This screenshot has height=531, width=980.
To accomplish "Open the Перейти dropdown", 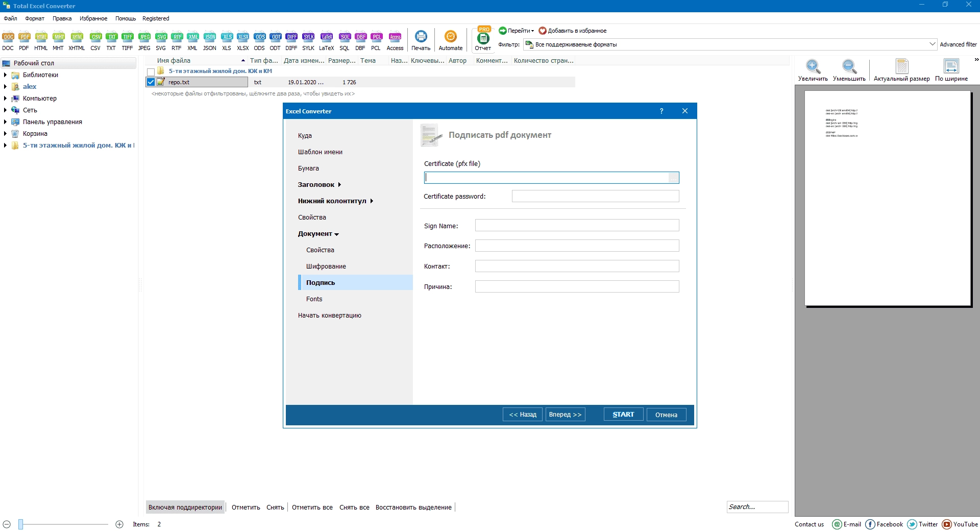I will [x=517, y=31].
